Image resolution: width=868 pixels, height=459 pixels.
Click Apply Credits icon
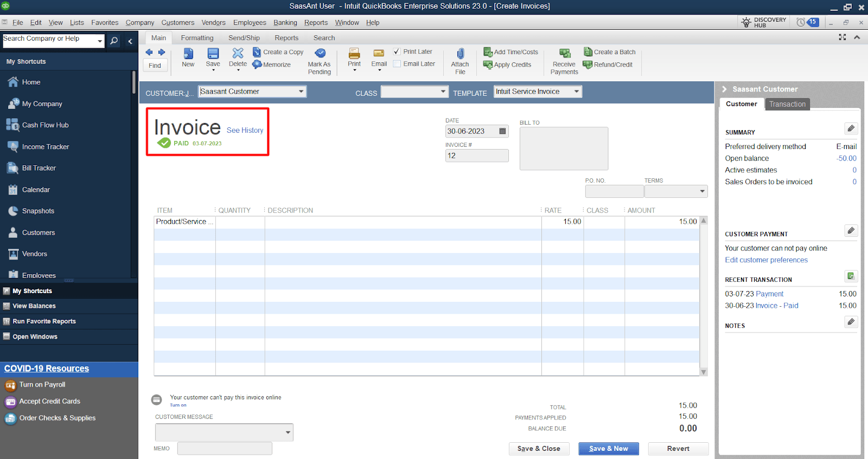[488, 64]
